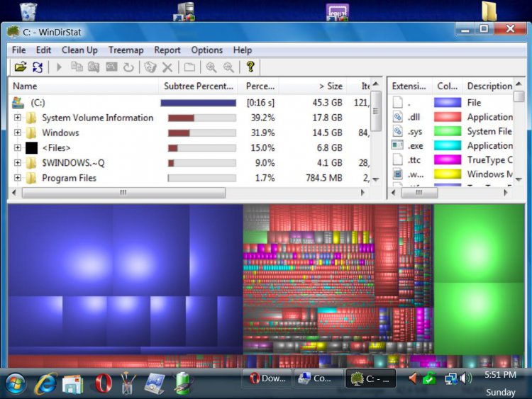Click the Refresh All toolbar icon
532x399 pixels.
pos(38,67)
